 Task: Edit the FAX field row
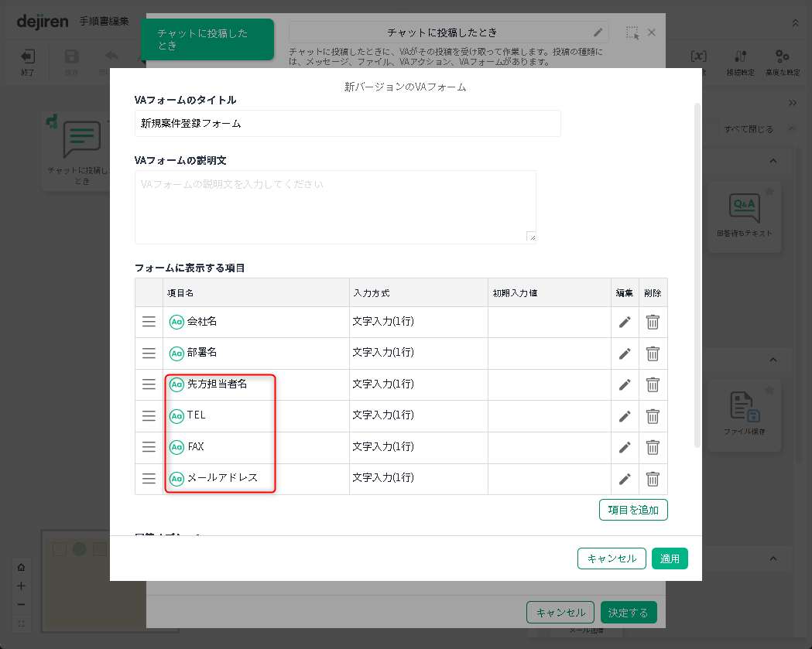point(625,447)
